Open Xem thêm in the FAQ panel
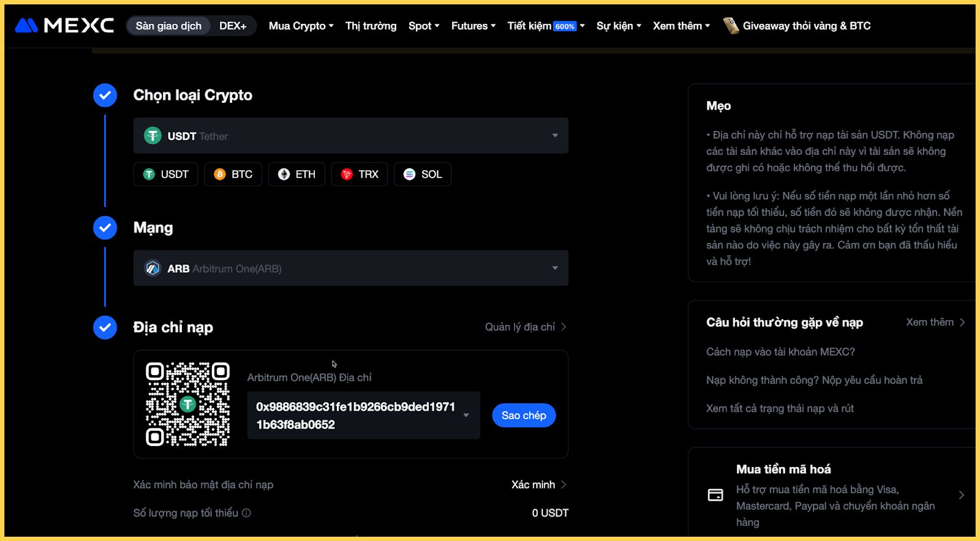The height and width of the screenshot is (541, 980). (x=935, y=322)
